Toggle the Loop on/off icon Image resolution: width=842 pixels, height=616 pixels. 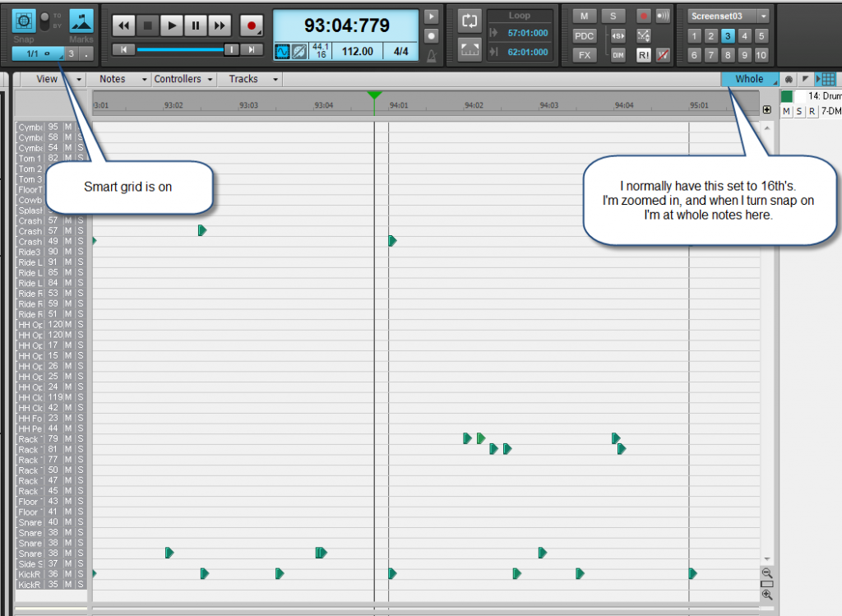[x=469, y=21]
